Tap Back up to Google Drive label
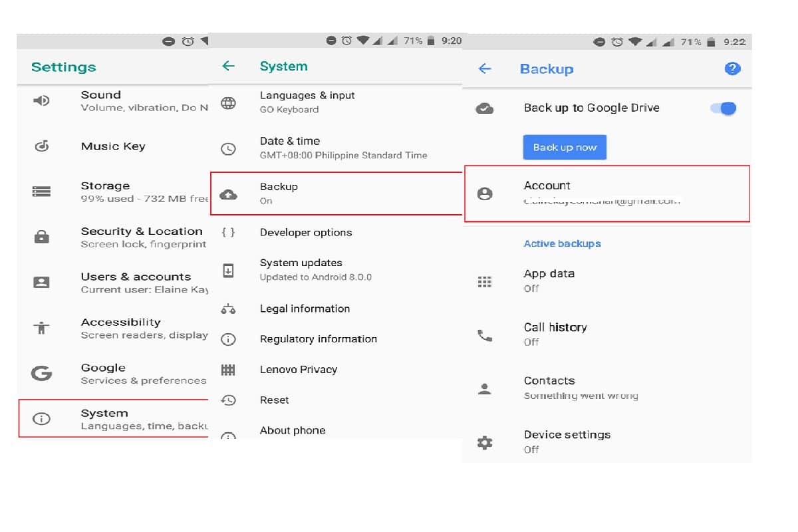Image resolution: width=798 pixels, height=532 pixels. [592, 108]
